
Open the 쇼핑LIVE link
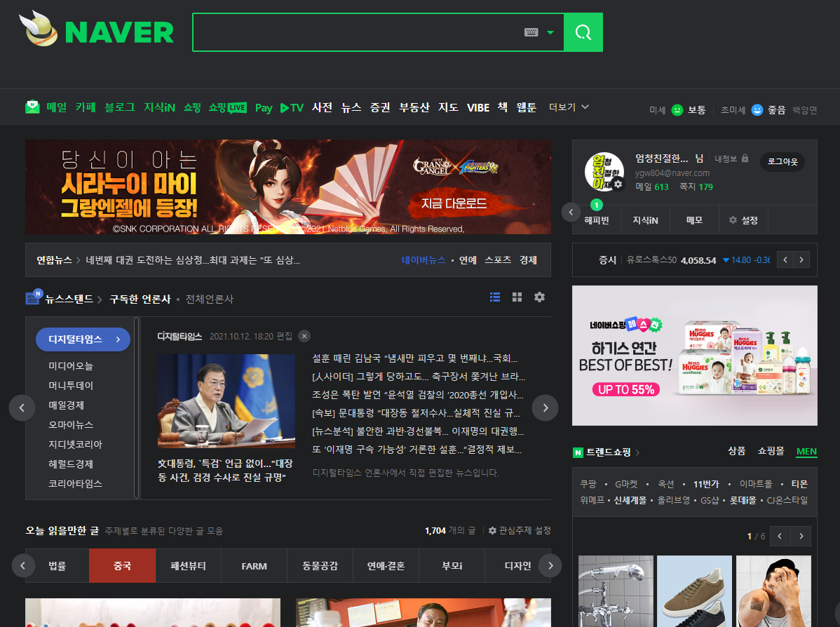[228, 107]
